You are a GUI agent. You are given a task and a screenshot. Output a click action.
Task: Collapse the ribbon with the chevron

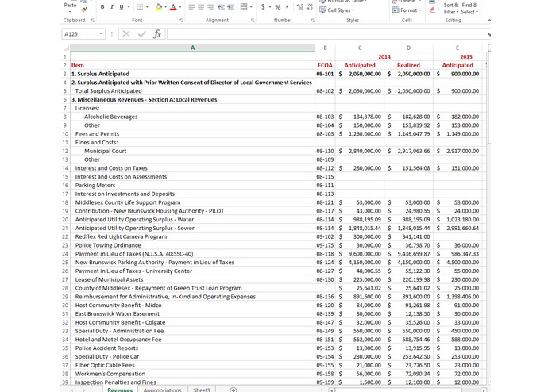(489, 21)
